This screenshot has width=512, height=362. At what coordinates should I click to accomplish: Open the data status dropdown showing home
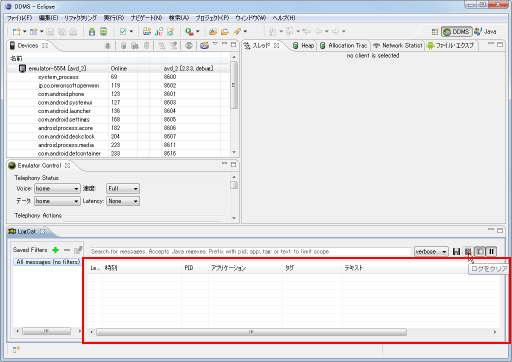pyautogui.click(x=57, y=201)
